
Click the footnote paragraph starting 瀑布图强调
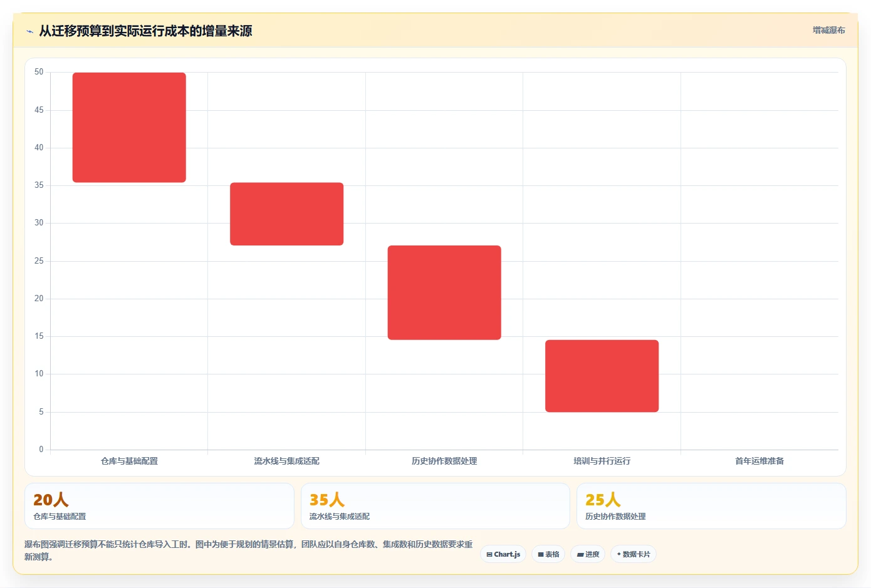(249, 550)
